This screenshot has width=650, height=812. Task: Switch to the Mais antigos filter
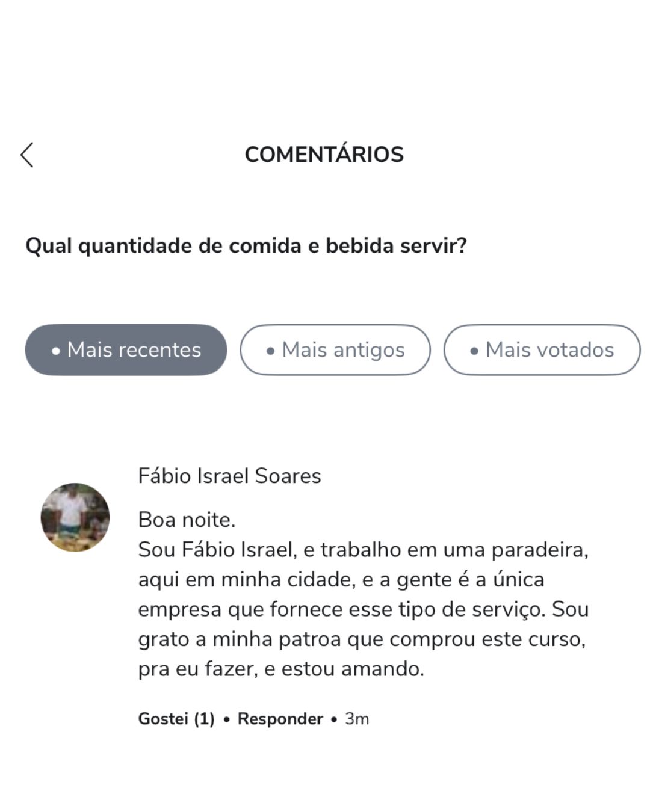[335, 350]
